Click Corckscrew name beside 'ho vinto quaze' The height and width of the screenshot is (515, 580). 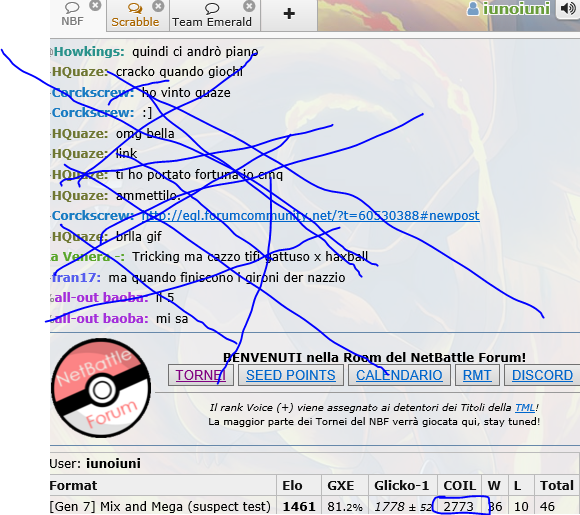point(93,92)
